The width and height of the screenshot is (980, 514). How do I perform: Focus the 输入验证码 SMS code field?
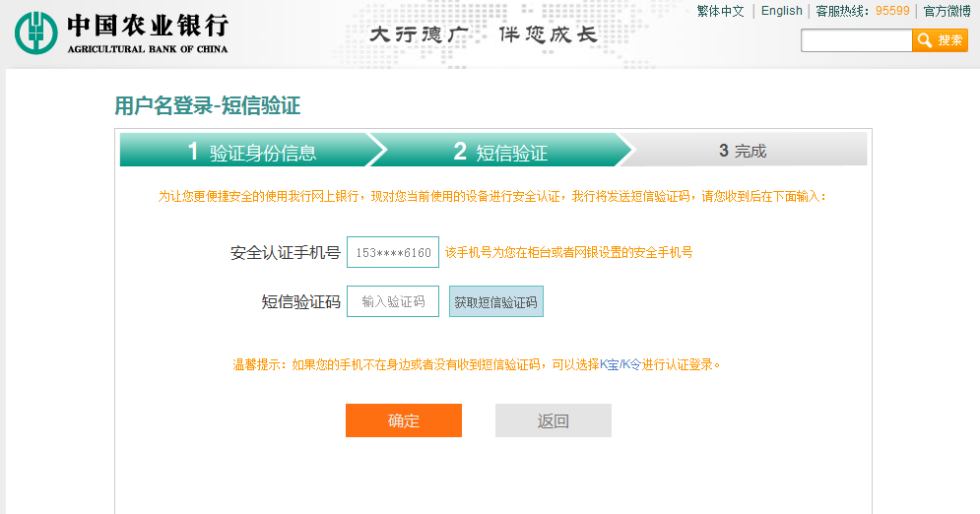(393, 301)
